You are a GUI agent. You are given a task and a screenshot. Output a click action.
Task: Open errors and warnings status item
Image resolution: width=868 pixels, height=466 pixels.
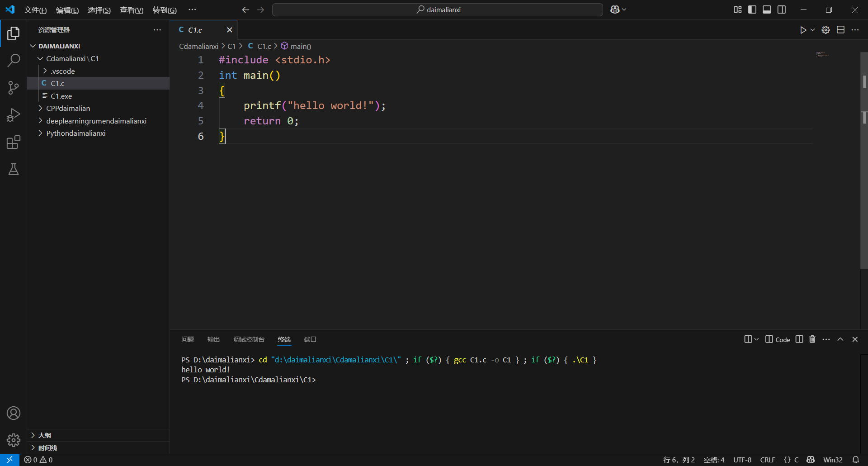point(38,460)
